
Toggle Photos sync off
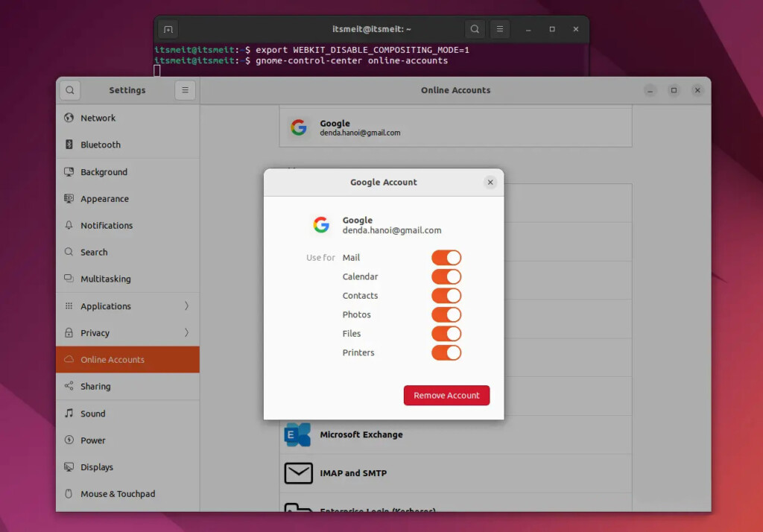[x=446, y=314]
